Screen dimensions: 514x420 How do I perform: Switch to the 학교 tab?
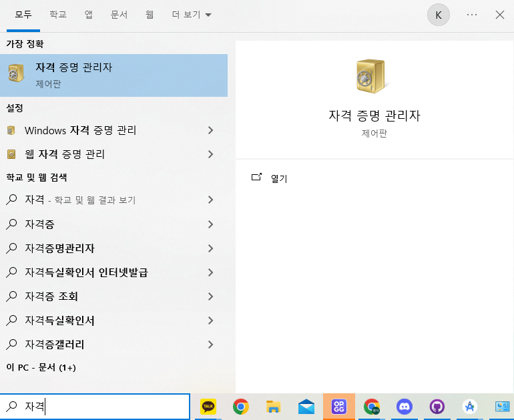point(58,15)
